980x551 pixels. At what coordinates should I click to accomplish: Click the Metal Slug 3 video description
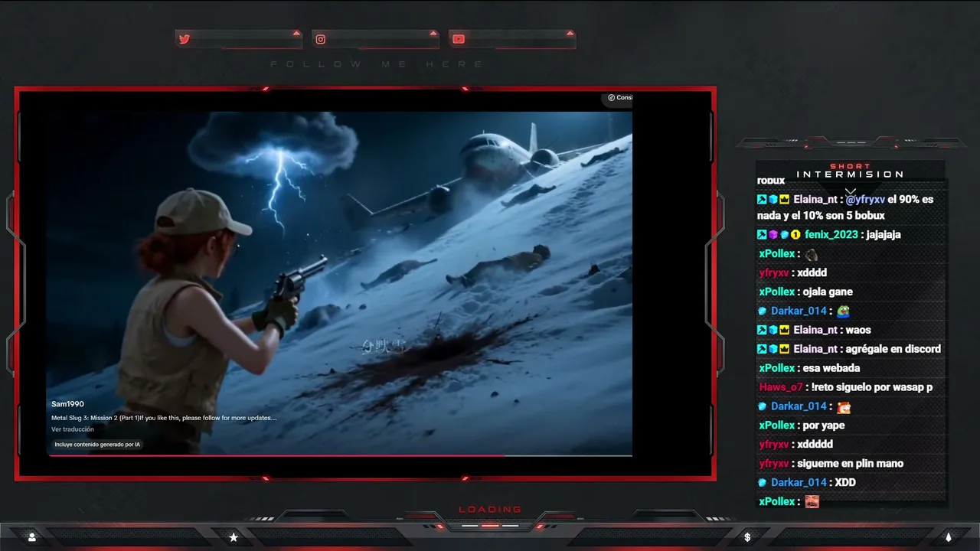click(x=164, y=418)
